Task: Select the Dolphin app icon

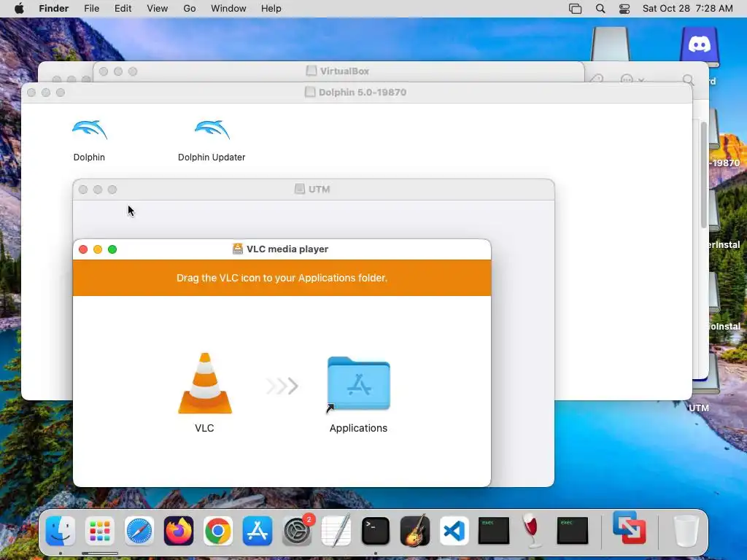Action: (90, 130)
